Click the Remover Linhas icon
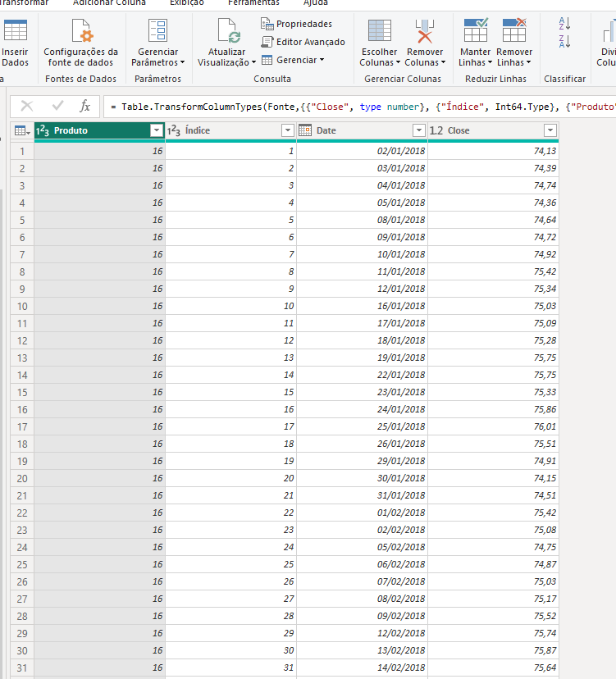The image size is (616, 679). pyautogui.click(x=514, y=30)
